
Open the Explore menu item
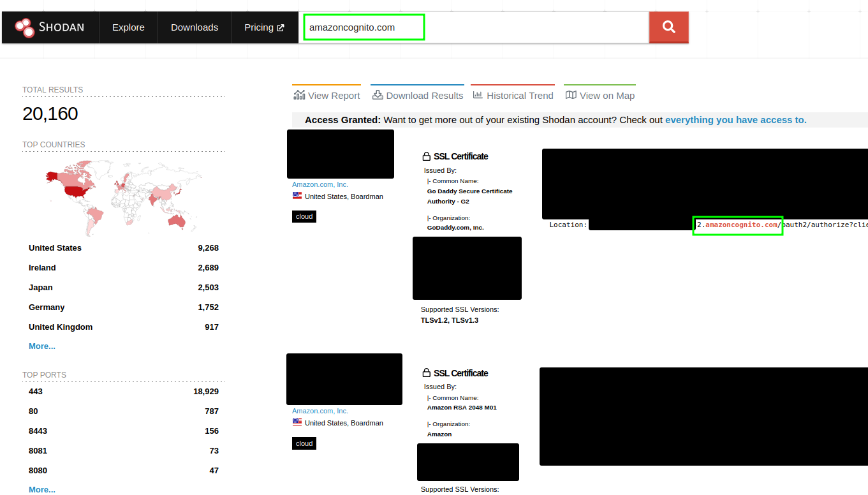[128, 27]
